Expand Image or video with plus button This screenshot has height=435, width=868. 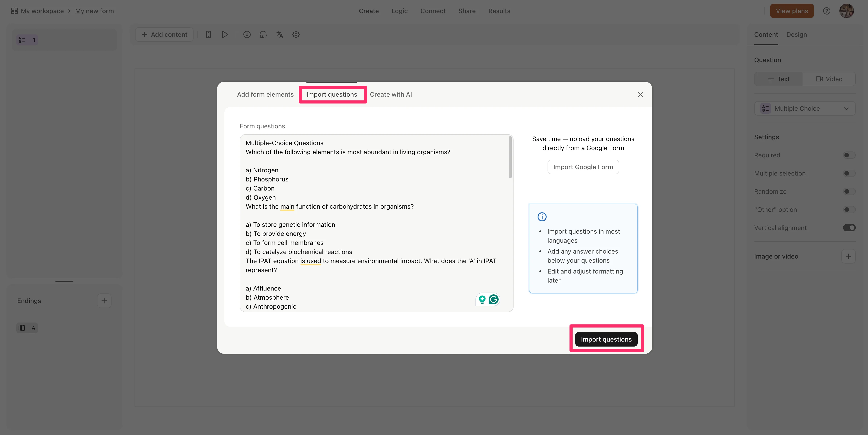(848, 256)
